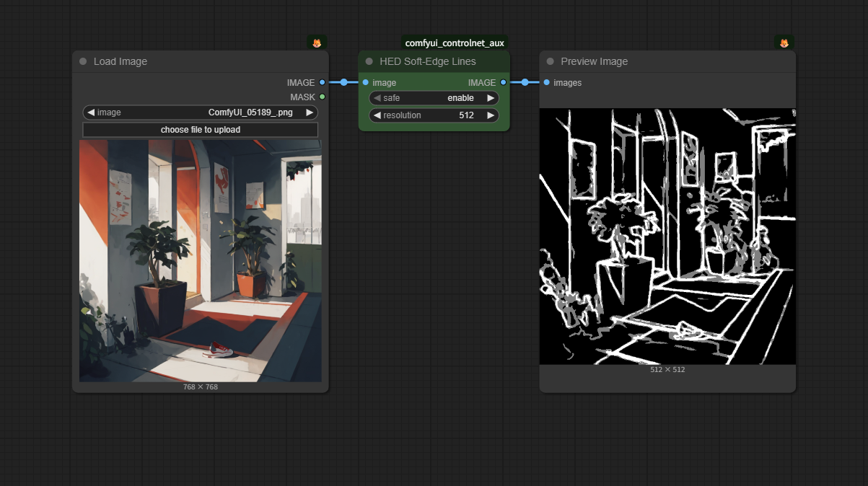Click the images input port on Preview Image
This screenshot has height=486, width=868.
point(547,83)
